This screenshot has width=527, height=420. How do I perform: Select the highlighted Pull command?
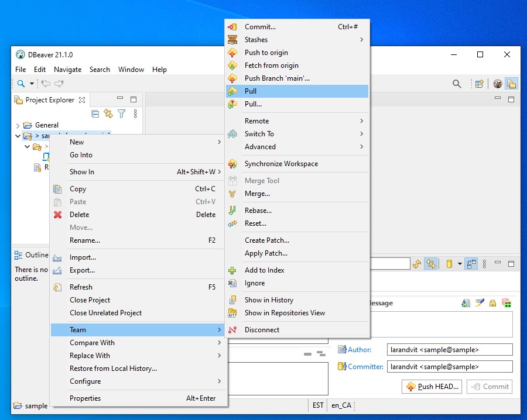point(297,91)
